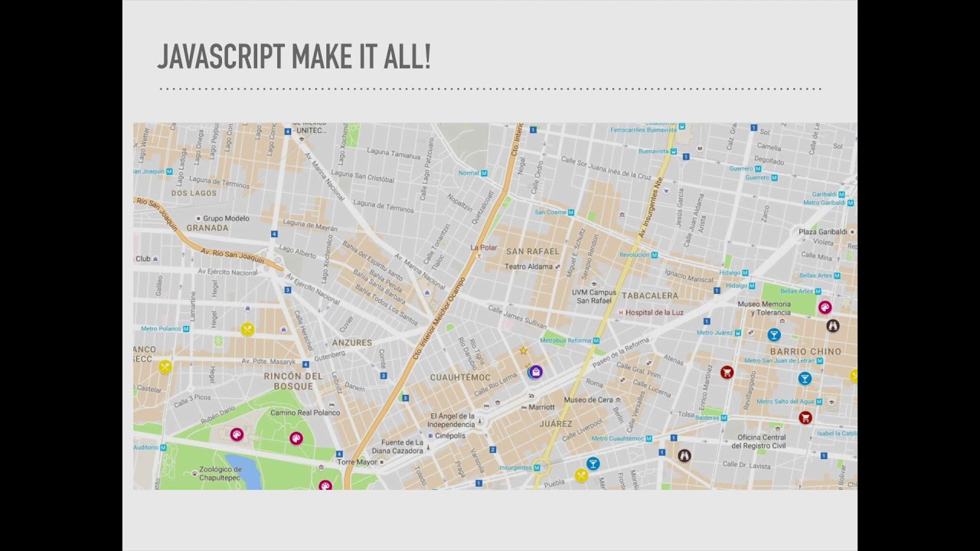Click the Metro Cuauhtémoc station icon
Viewport: 980px width, 551px height.
point(648,439)
